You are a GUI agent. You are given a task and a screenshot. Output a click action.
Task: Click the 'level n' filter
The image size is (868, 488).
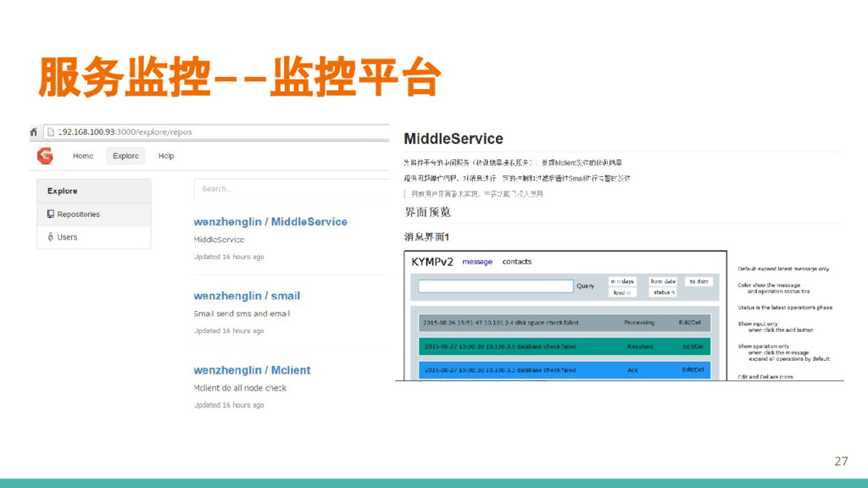pos(622,292)
